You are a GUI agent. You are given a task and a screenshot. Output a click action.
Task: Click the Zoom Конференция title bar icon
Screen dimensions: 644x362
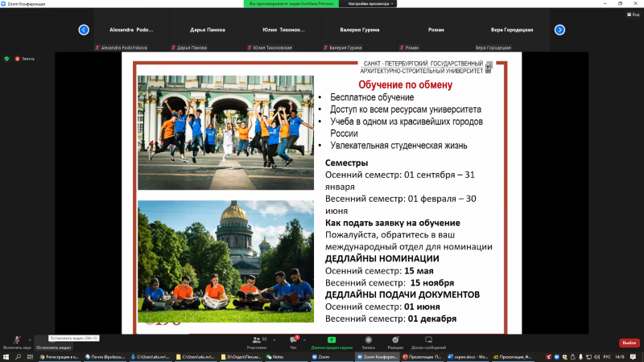click(3, 4)
